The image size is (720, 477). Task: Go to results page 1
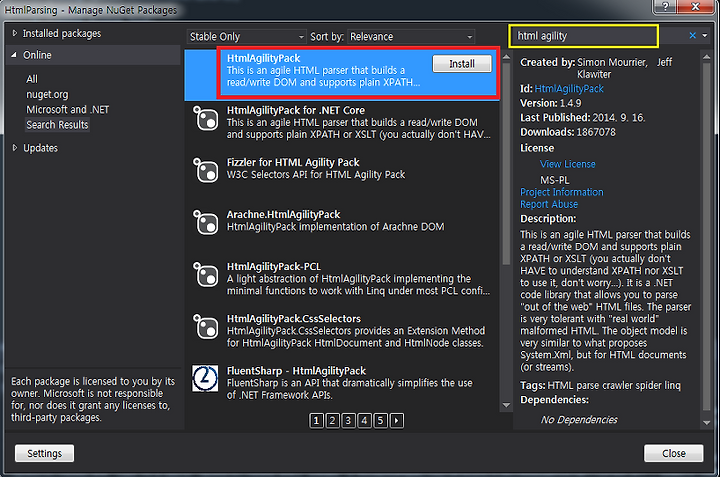click(316, 420)
